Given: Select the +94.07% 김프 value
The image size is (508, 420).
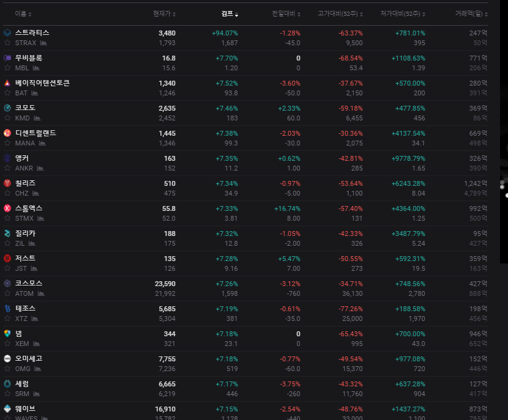Looking at the screenshot, I should [x=225, y=33].
